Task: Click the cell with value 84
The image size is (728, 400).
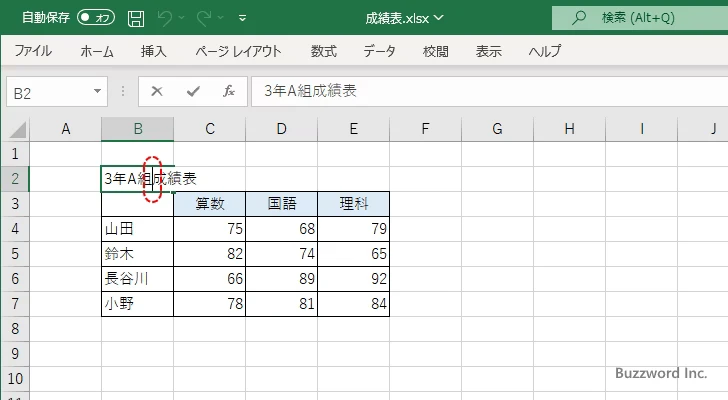Action: (x=354, y=304)
